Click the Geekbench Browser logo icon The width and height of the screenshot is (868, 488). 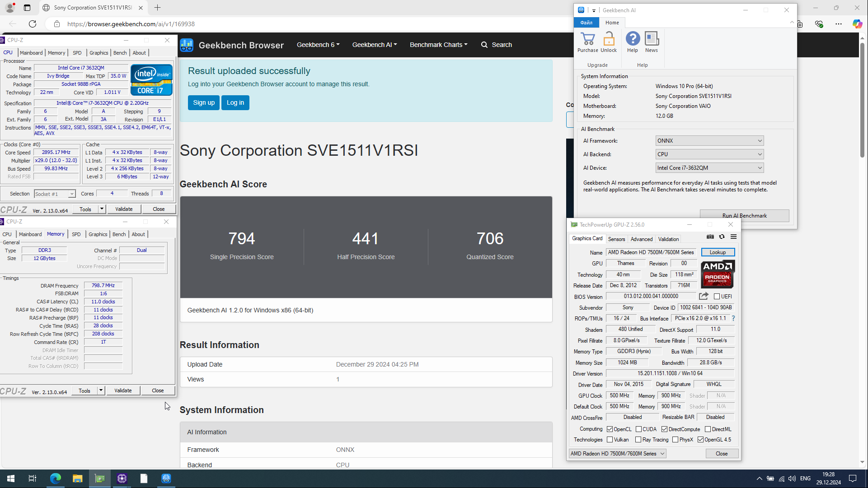click(x=187, y=45)
